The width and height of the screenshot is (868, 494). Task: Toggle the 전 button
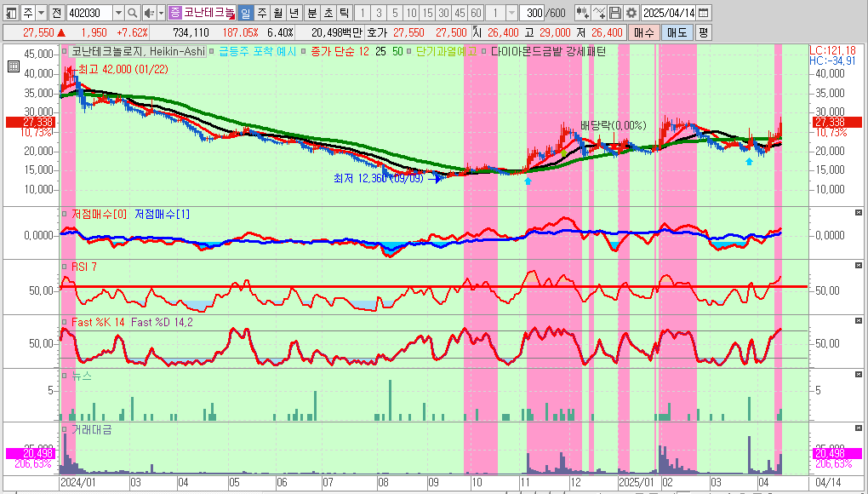point(56,13)
